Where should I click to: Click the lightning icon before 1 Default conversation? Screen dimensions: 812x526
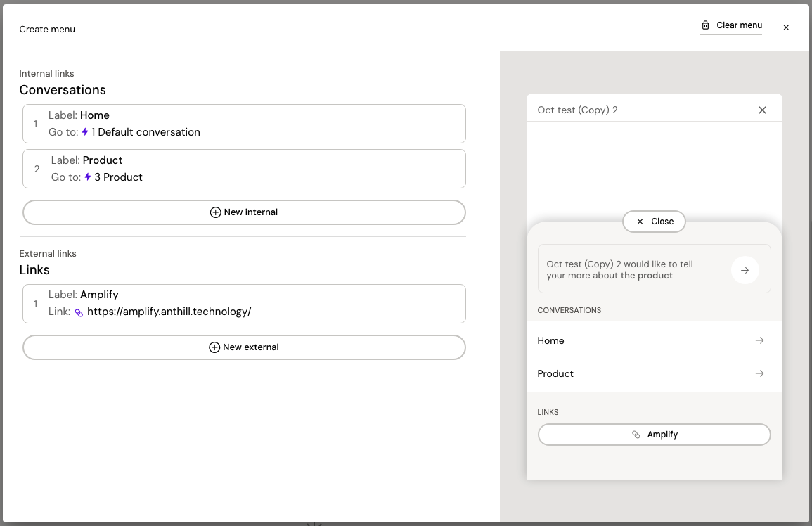point(85,132)
